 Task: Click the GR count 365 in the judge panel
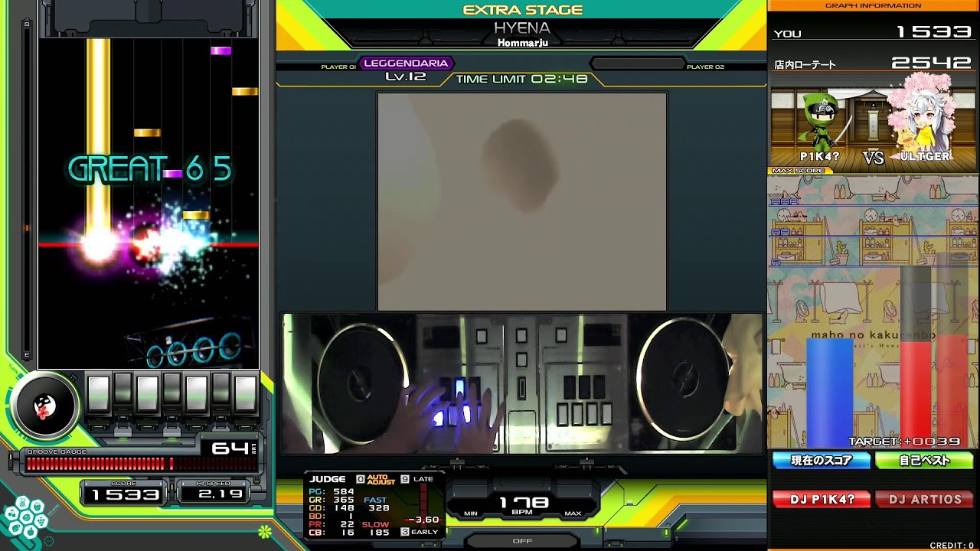click(343, 500)
